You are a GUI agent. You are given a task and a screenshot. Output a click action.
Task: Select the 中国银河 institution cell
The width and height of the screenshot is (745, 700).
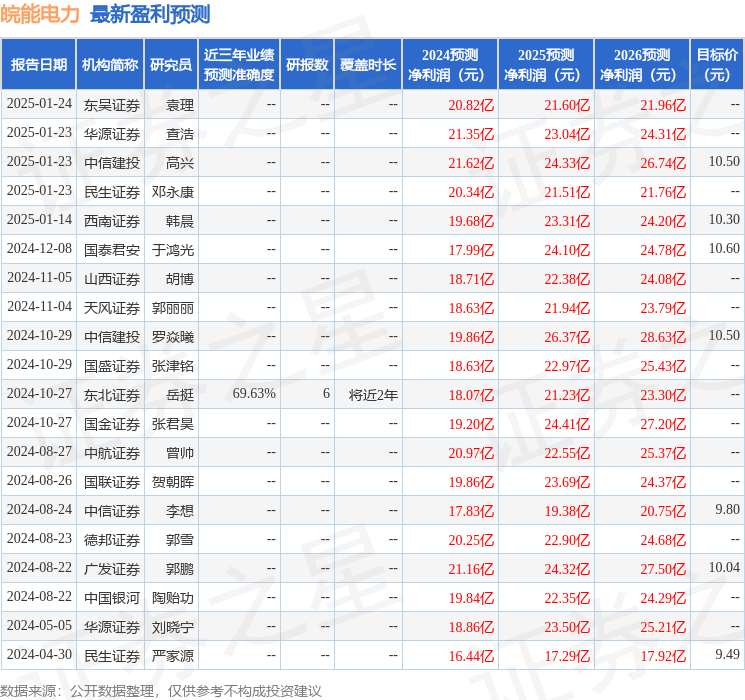[x=112, y=598]
